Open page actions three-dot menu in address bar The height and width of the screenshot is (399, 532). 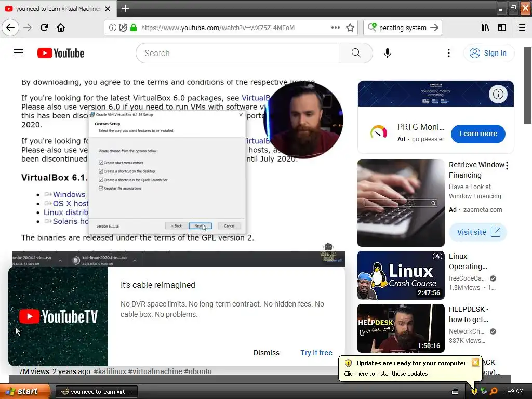point(335,28)
